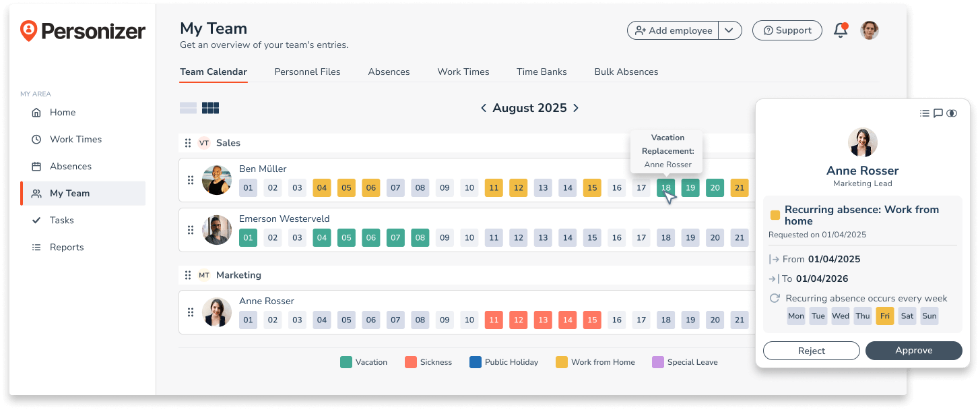This screenshot has width=980, height=410.
Task: Switch to grid view in team calendar
Action: [210, 107]
